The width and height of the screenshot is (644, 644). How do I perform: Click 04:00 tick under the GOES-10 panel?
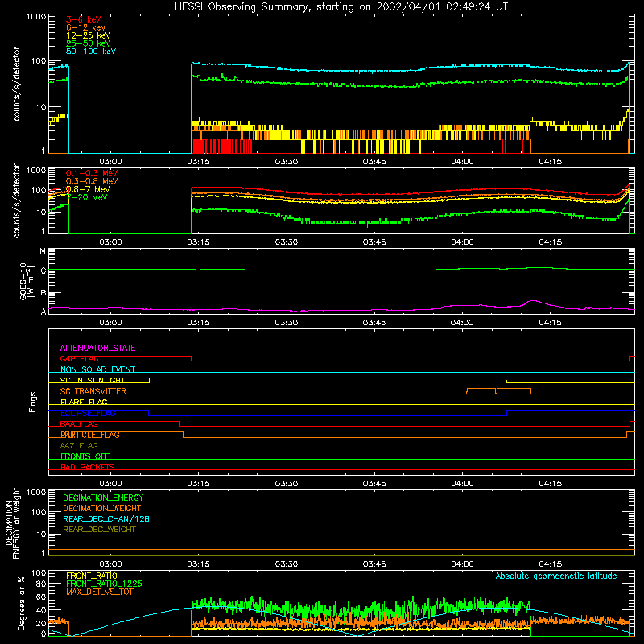pyautogui.click(x=462, y=323)
